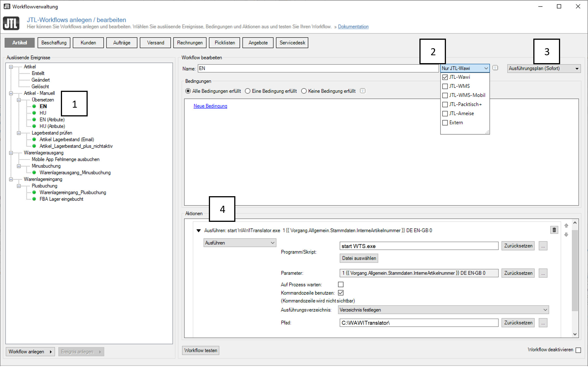Click Zurücksetzen next to Parameter field
588x367 pixels.
[x=518, y=273]
